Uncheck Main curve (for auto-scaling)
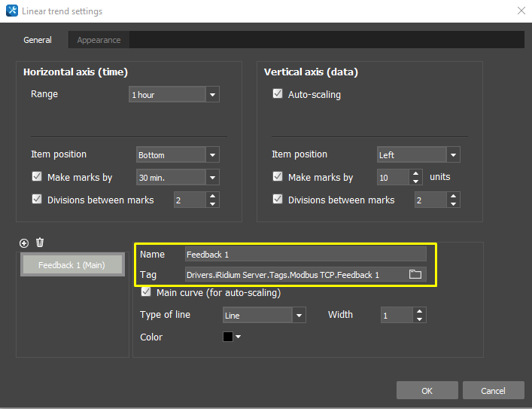 click(x=146, y=292)
